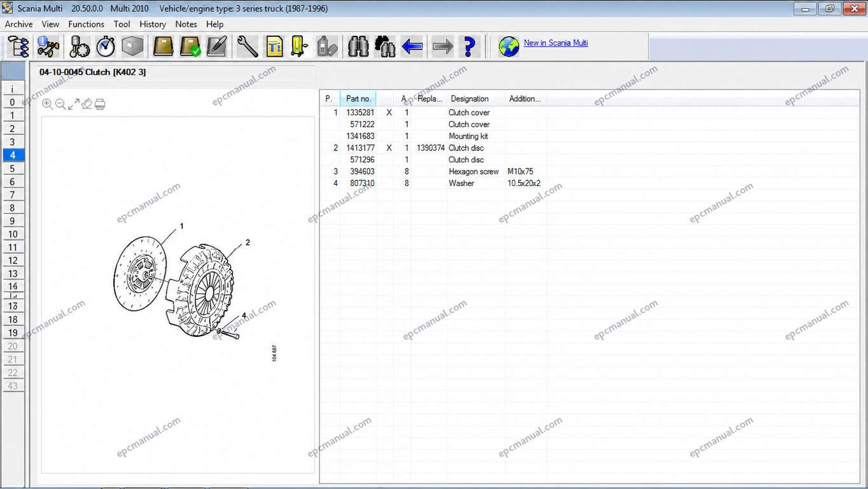Open binoculars with gear advanced search
This screenshot has height=489, width=868.
pos(385,46)
